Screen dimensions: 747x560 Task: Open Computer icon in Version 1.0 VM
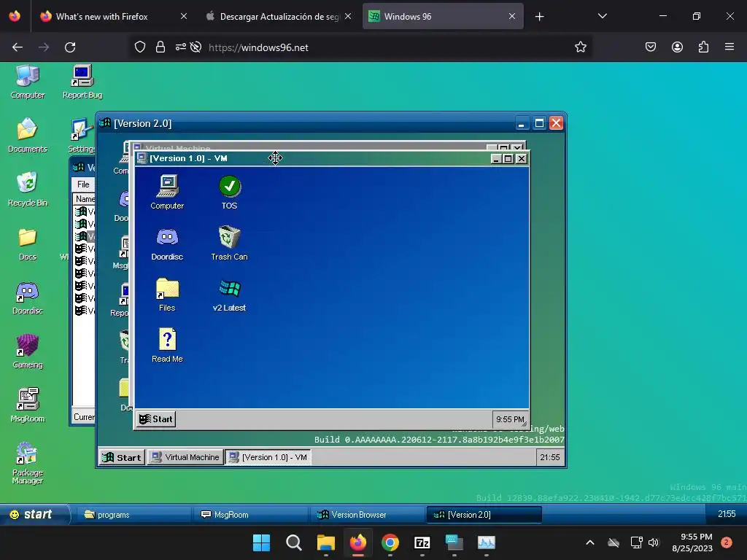(x=167, y=192)
